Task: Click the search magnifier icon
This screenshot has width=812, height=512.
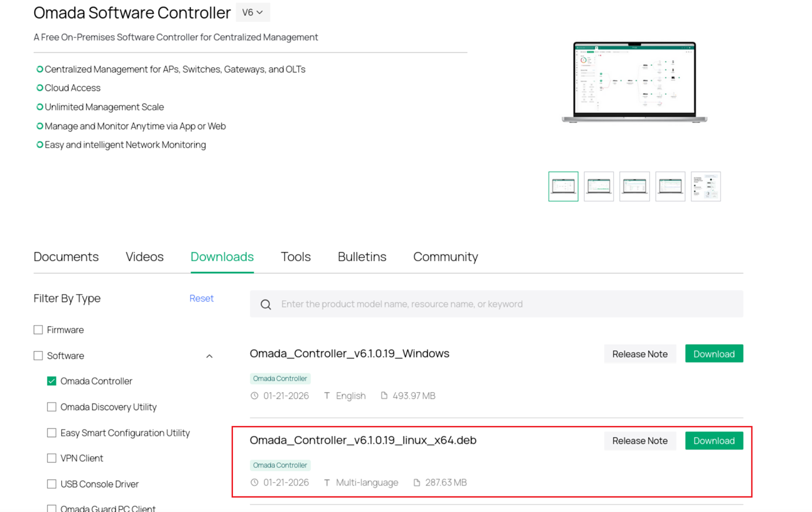Action: pyautogui.click(x=266, y=304)
